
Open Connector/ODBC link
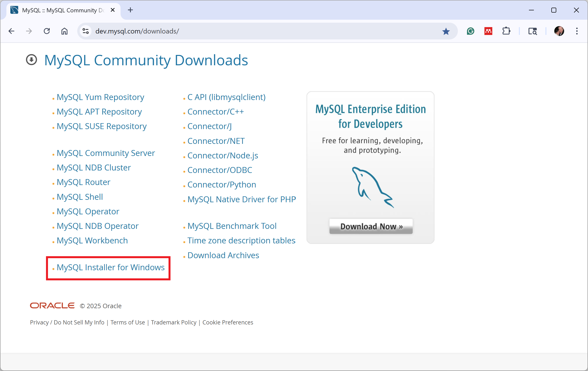point(220,170)
